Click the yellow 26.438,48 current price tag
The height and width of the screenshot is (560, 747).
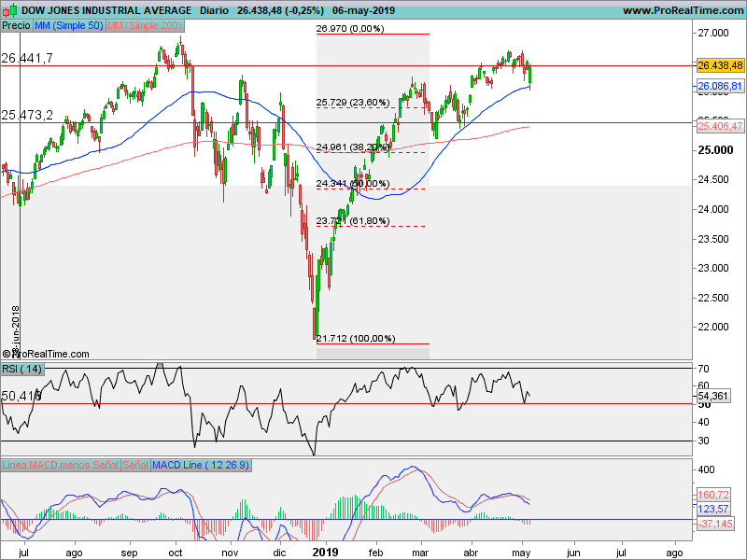tap(720, 65)
